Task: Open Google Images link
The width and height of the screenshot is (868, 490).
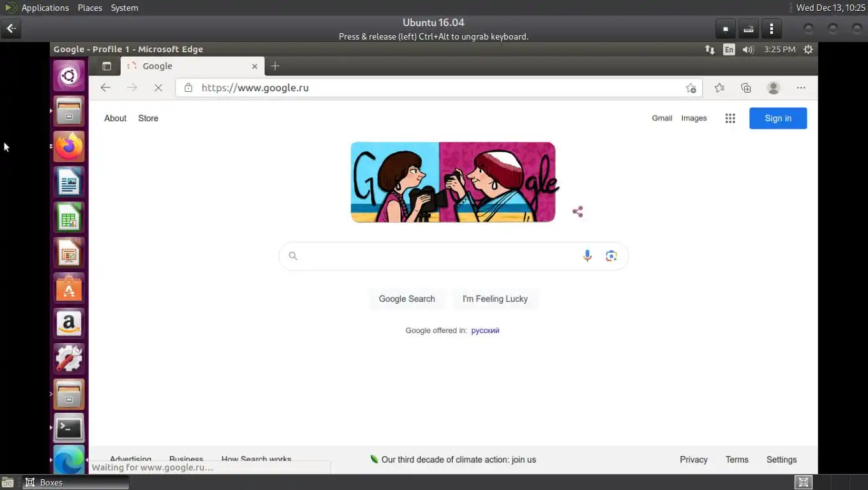Action: (694, 118)
